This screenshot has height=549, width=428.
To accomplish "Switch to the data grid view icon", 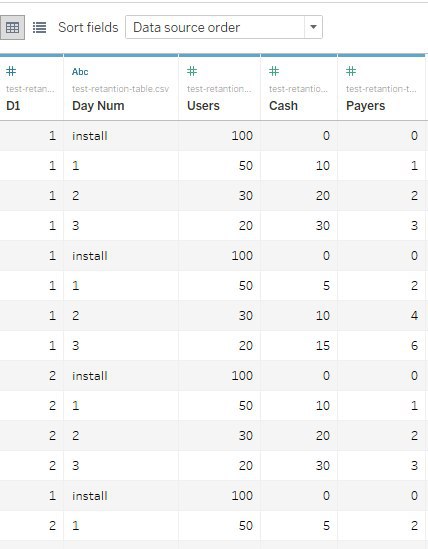I will 12,27.
